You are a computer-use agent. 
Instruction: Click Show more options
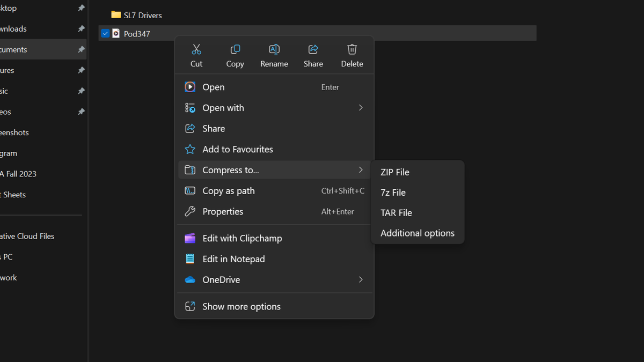pyautogui.click(x=241, y=306)
